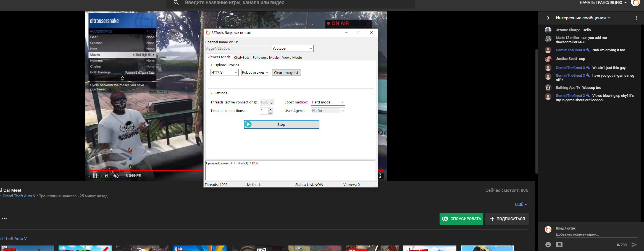Switch to the Chat-Bots tab
This screenshot has height=251, width=644.
(x=241, y=57)
